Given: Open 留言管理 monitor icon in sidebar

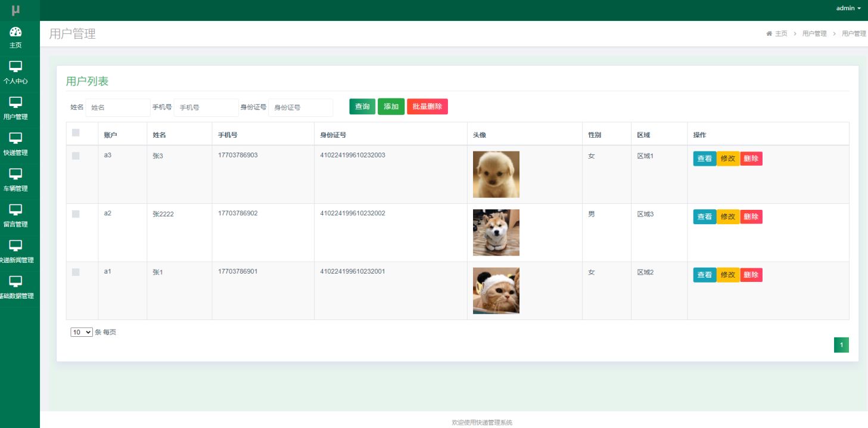Looking at the screenshot, I should (x=15, y=210).
